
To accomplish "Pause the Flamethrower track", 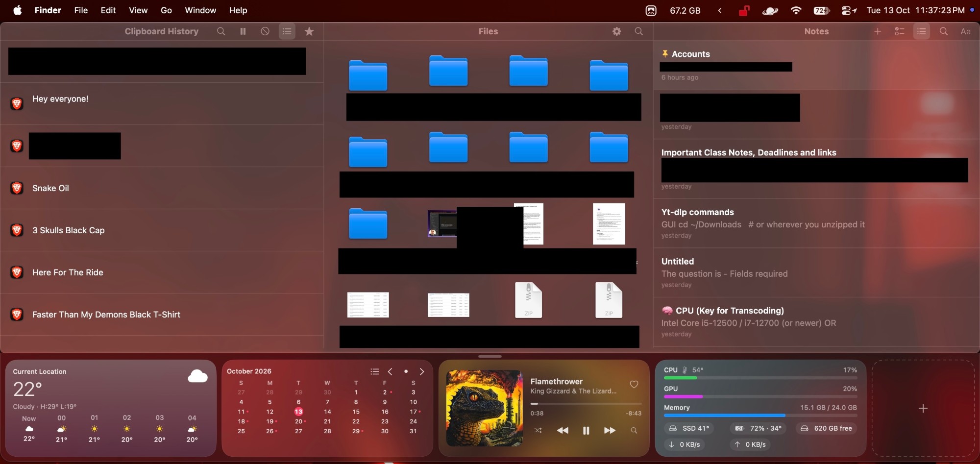I will tap(586, 430).
